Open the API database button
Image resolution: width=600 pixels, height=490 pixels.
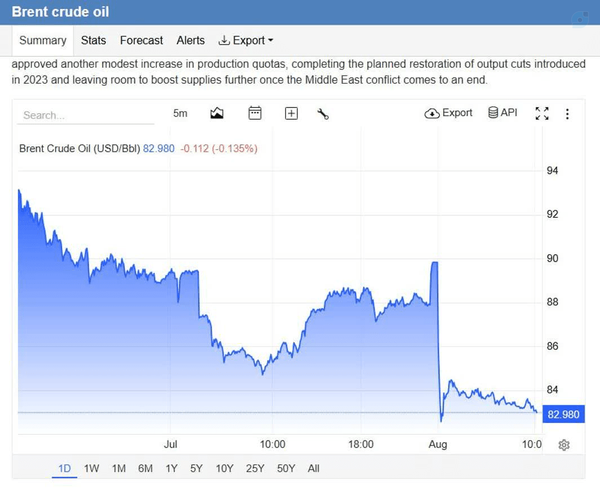502,112
